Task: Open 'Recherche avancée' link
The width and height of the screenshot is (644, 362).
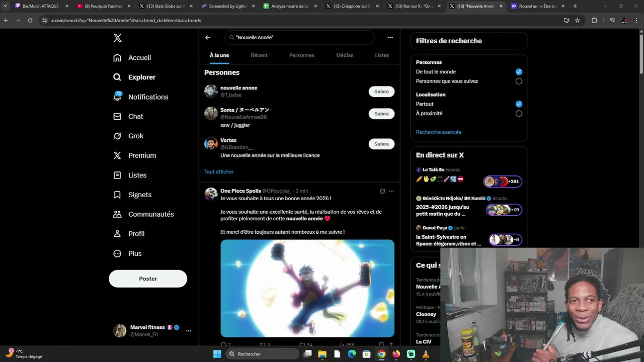Action: point(439,132)
